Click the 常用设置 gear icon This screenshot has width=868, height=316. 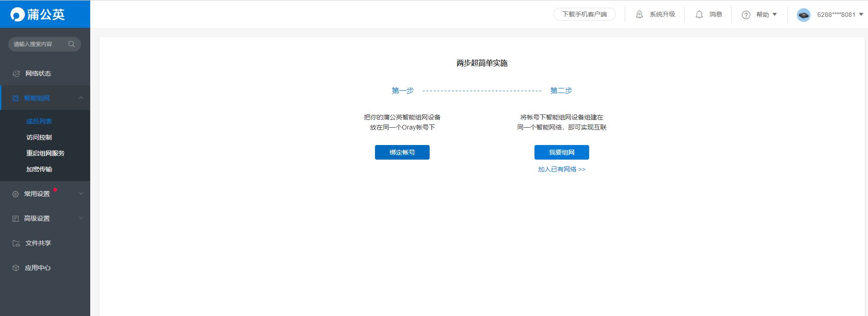(15, 194)
